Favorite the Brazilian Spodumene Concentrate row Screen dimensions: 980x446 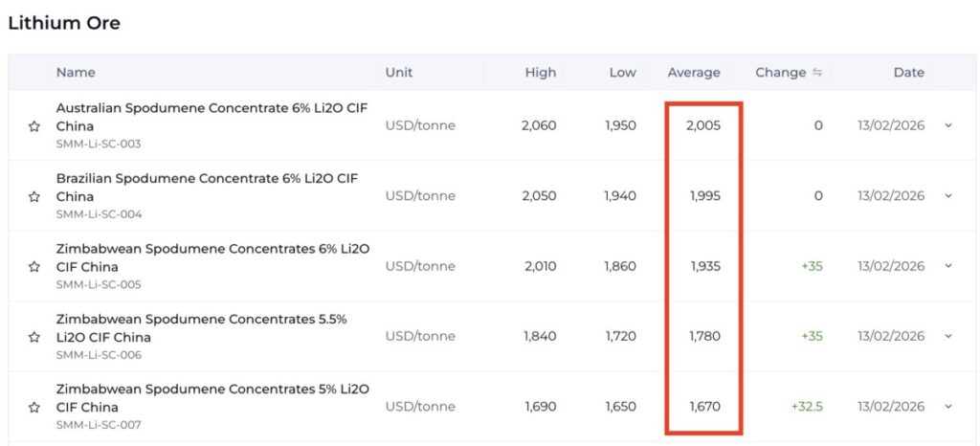34,196
